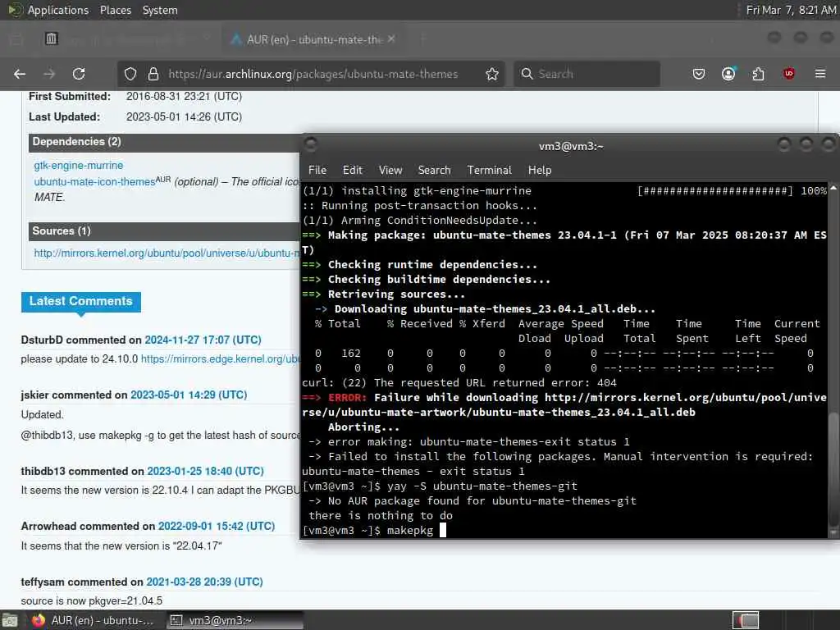
Task: Open thibdb13 comment date 2023-01-25 link
Action: coord(205,471)
